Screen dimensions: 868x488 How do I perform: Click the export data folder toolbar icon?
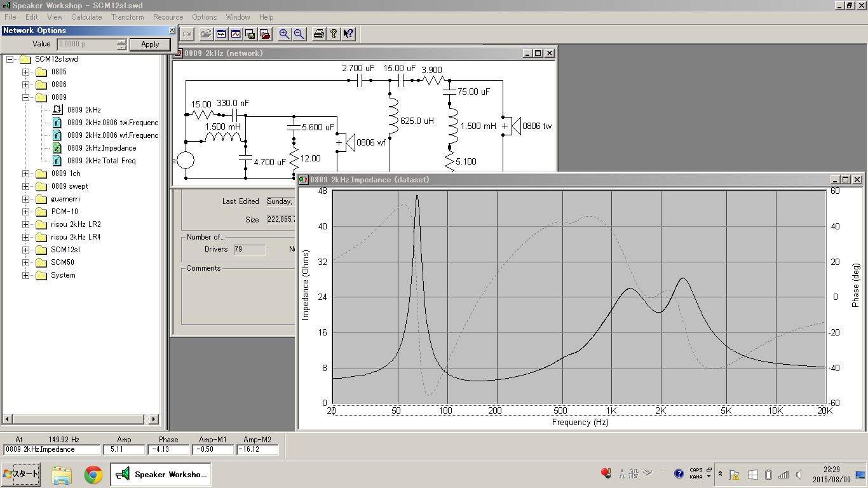(x=265, y=34)
